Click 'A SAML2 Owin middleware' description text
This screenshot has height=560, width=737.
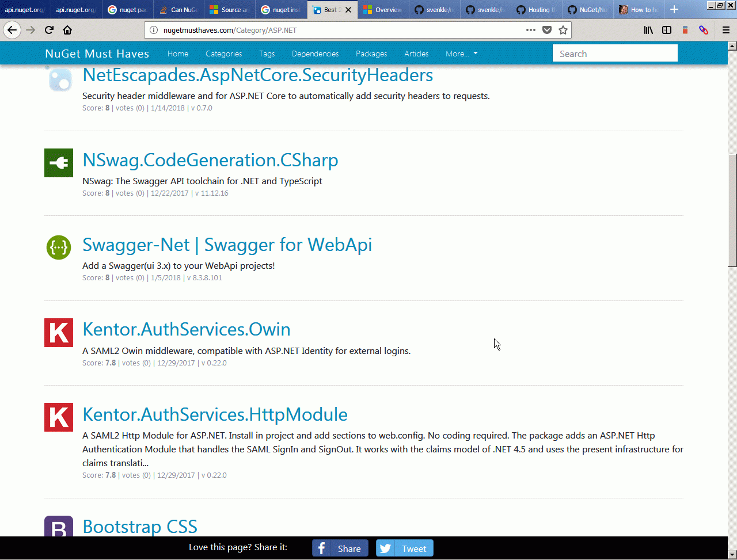click(x=246, y=351)
